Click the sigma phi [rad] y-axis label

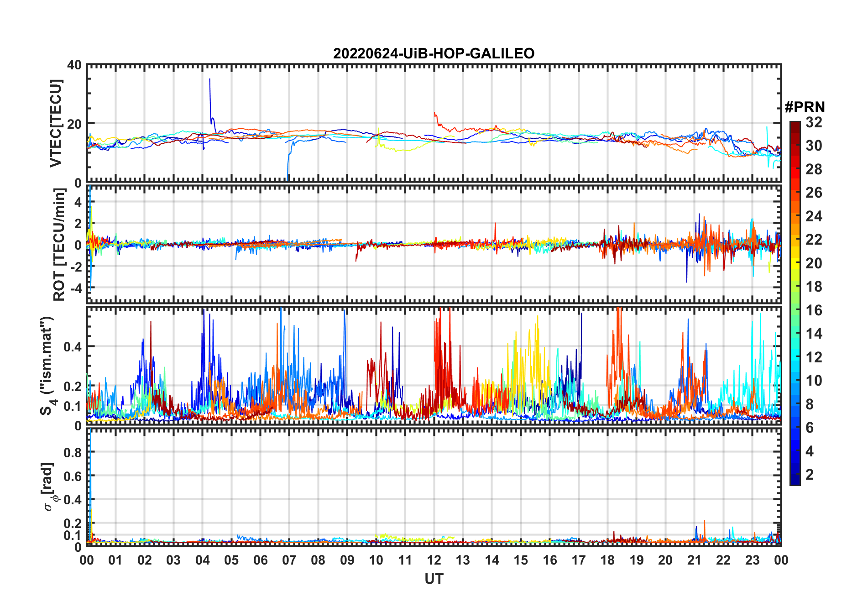pos(48,487)
